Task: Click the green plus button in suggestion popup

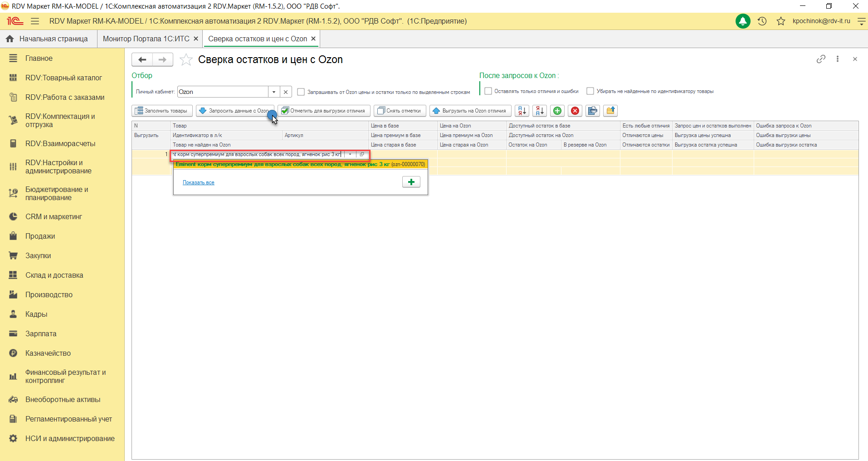Action: (411, 182)
